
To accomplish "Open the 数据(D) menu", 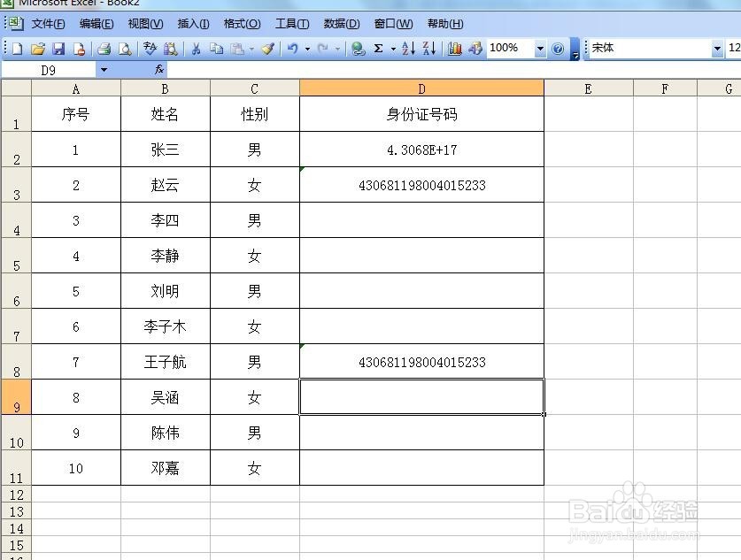I will point(342,24).
